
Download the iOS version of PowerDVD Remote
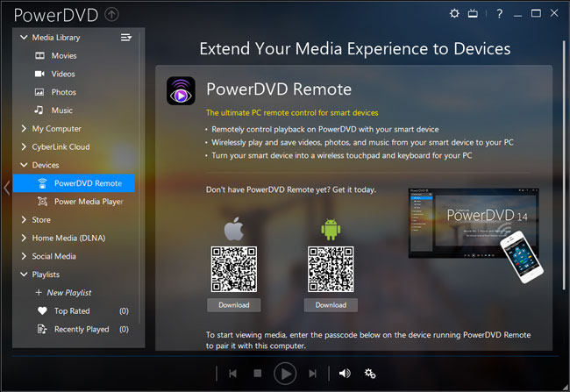click(x=234, y=305)
